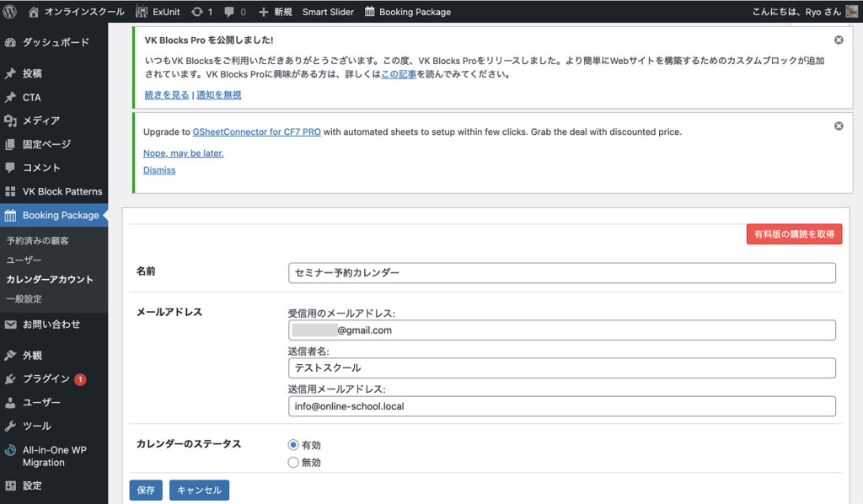Screen dimensions: 863x504
Task: Click the キャンセル button
Action: tap(199, 491)
